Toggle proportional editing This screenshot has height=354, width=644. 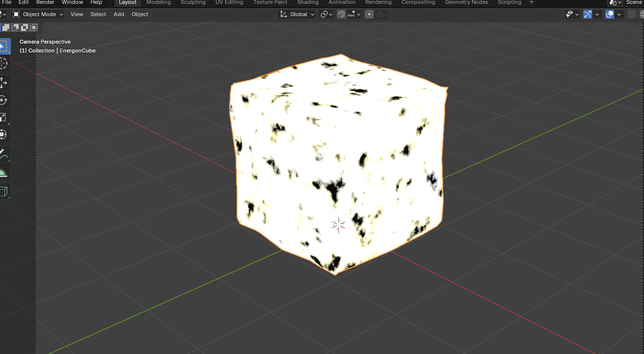coord(369,14)
